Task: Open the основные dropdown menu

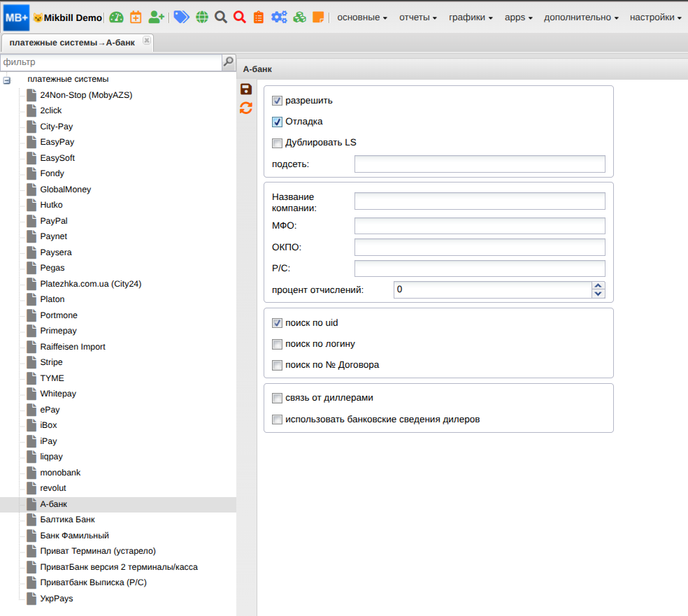Action: point(362,17)
